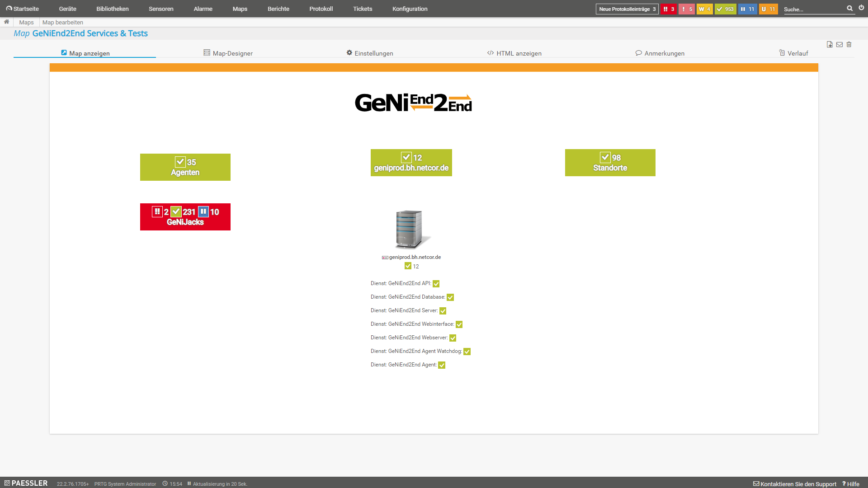The height and width of the screenshot is (488, 868).
Task: Open the Protokoll menu
Action: (321, 9)
